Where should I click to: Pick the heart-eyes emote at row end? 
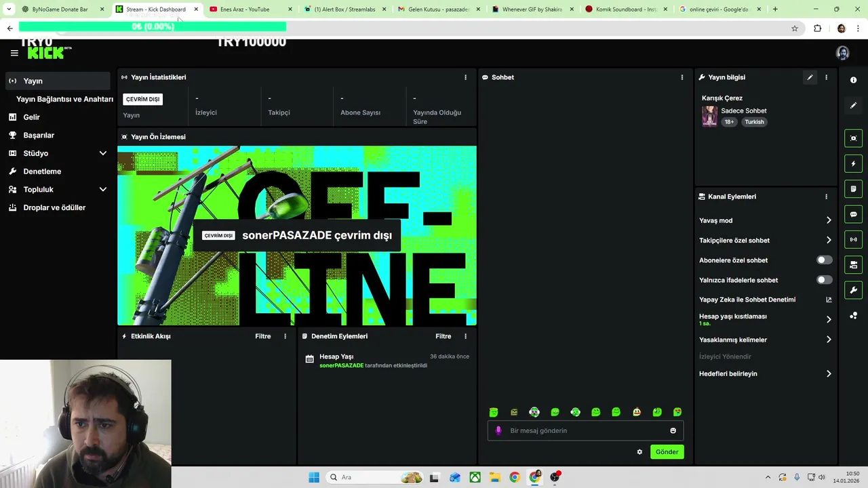(x=677, y=412)
